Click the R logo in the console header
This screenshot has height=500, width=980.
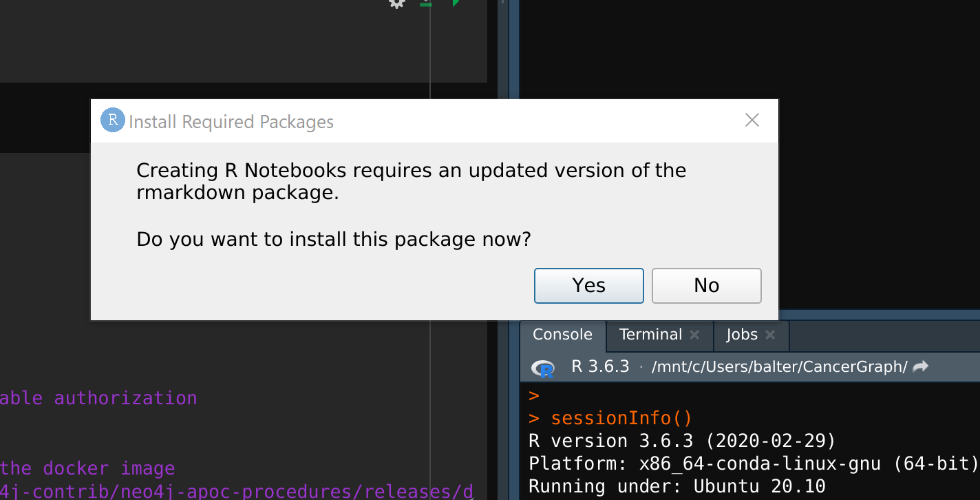(x=544, y=368)
